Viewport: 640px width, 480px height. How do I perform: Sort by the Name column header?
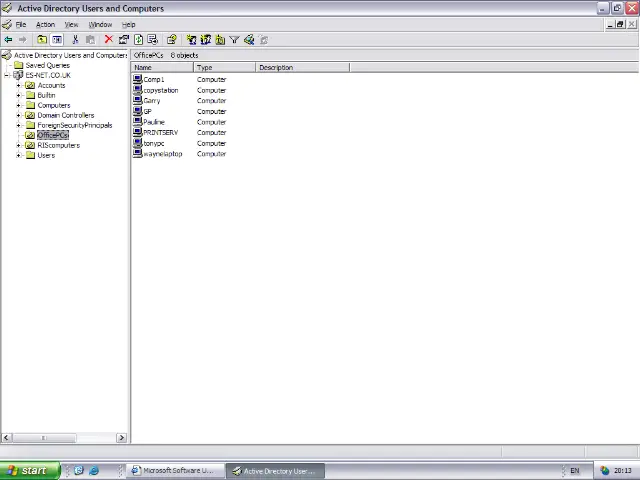click(x=162, y=67)
